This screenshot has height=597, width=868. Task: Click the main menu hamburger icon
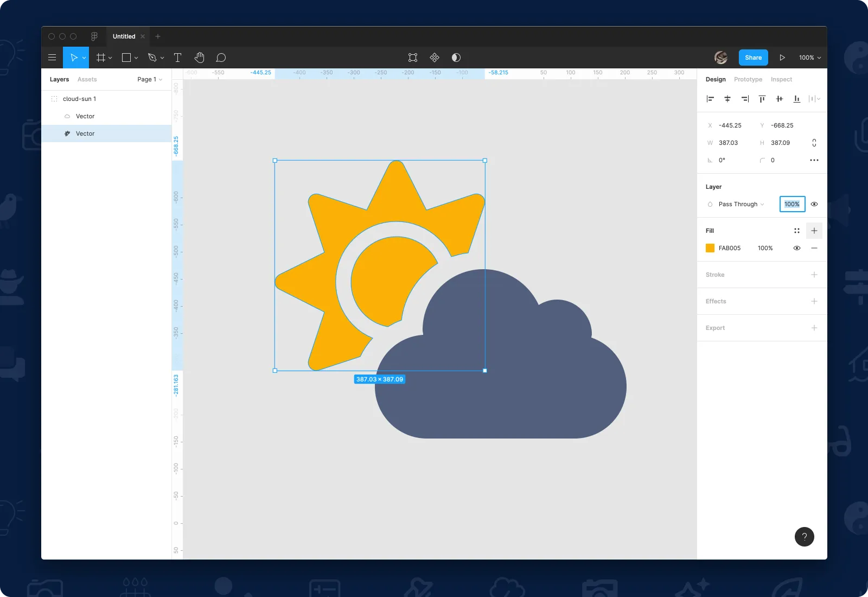[x=52, y=58]
